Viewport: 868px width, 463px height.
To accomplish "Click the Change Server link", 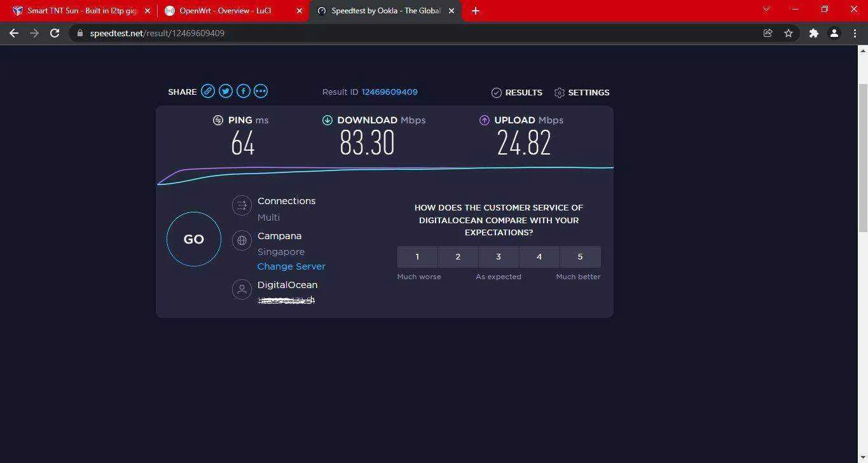I will tap(291, 266).
